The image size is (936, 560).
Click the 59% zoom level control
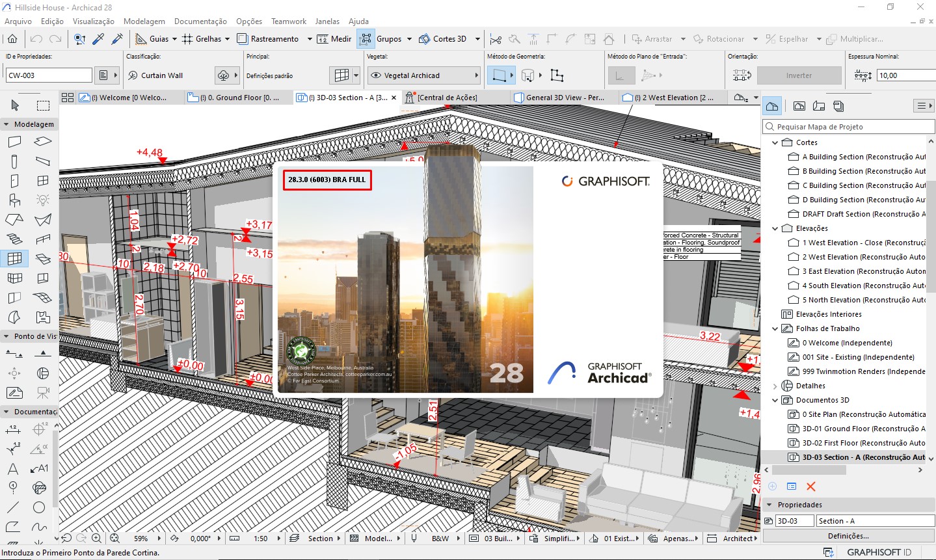pyautogui.click(x=142, y=538)
